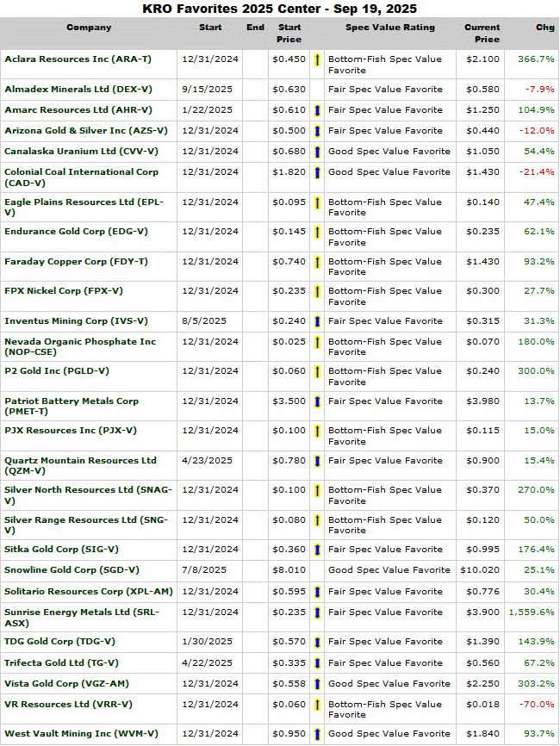The width and height of the screenshot is (560, 746).
Task: Click the arrow icon in Quartz Mountain Resources row
Action: [317, 462]
